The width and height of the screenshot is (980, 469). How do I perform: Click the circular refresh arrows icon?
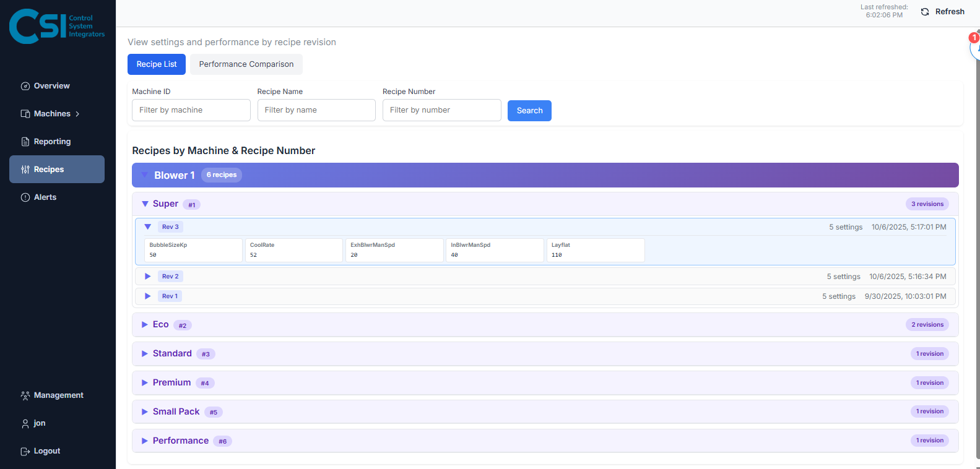[925, 12]
